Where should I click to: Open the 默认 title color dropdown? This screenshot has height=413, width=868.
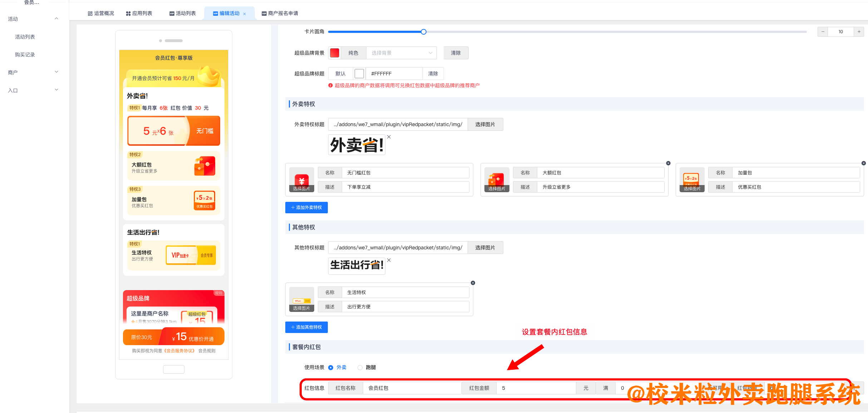click(x=341, y=74)
